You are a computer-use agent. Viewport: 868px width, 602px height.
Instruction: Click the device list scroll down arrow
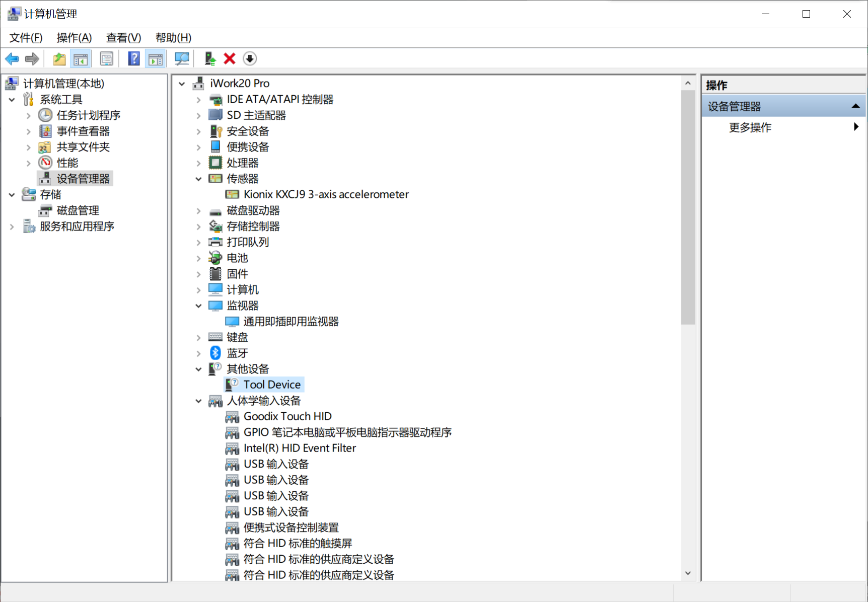tap(688, 573)
